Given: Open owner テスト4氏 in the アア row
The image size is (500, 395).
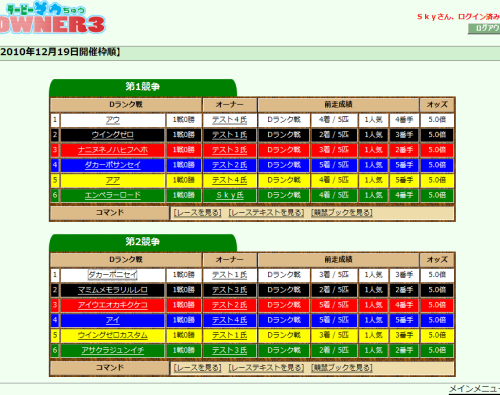Looking at the screenshot, I should pos(230,180).
